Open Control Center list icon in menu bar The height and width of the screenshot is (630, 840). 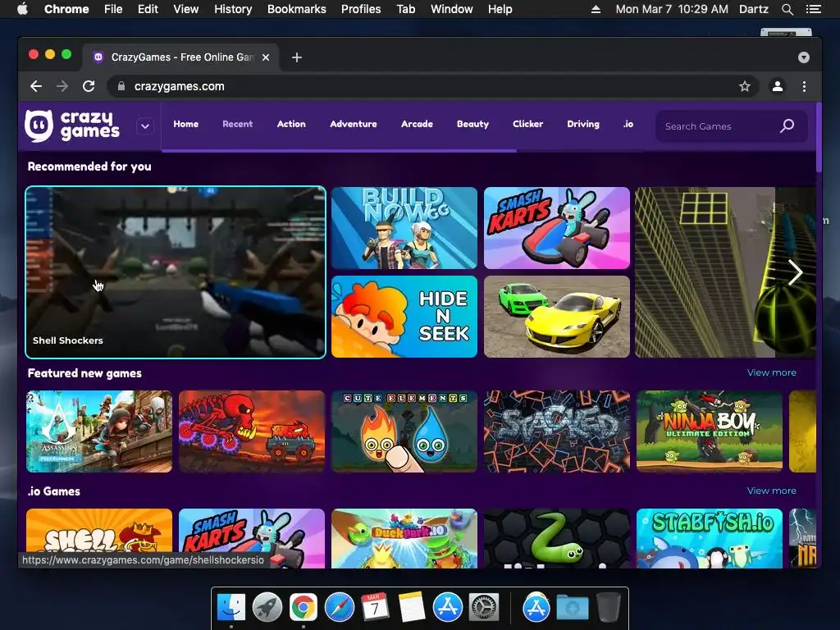(x=813, y=9)
